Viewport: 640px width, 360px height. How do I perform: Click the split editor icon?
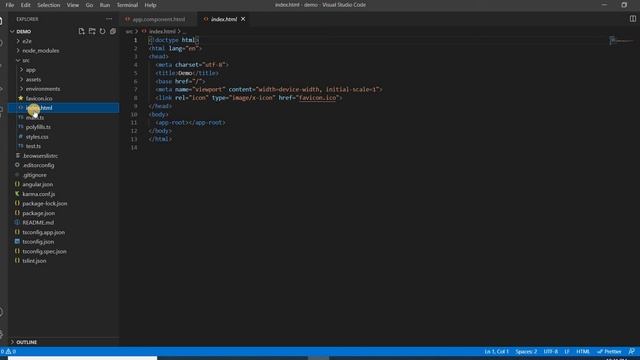click(x=633, y=19)
